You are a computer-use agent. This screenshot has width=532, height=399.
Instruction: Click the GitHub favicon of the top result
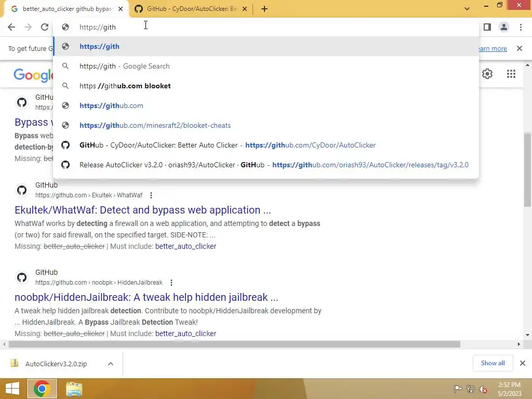pyautogui.click(x=22, y=102)
